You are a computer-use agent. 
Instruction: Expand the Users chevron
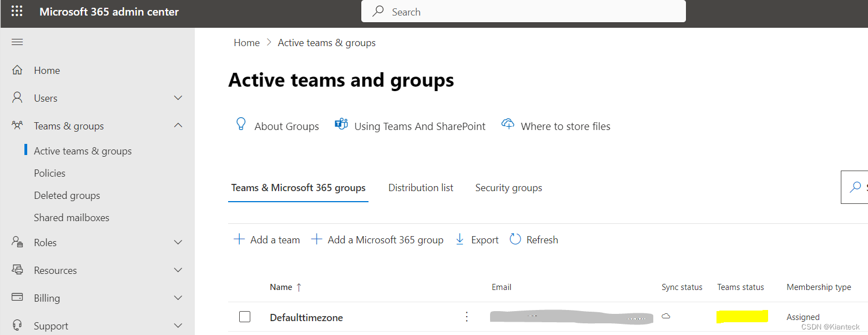click(178, 98)
